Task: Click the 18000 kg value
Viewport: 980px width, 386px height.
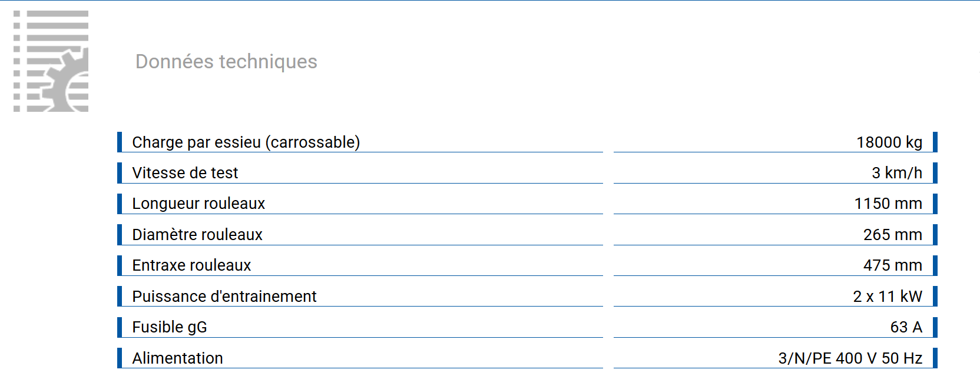Action: click(889, 142)
